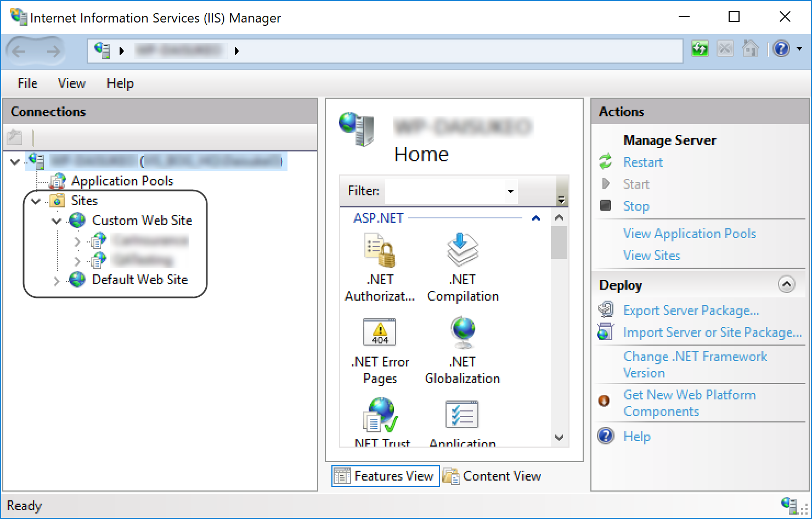This screenshot has width=812, height=519.
Task: Select Application Pools in tree
Action: click(x=122, y=181)
